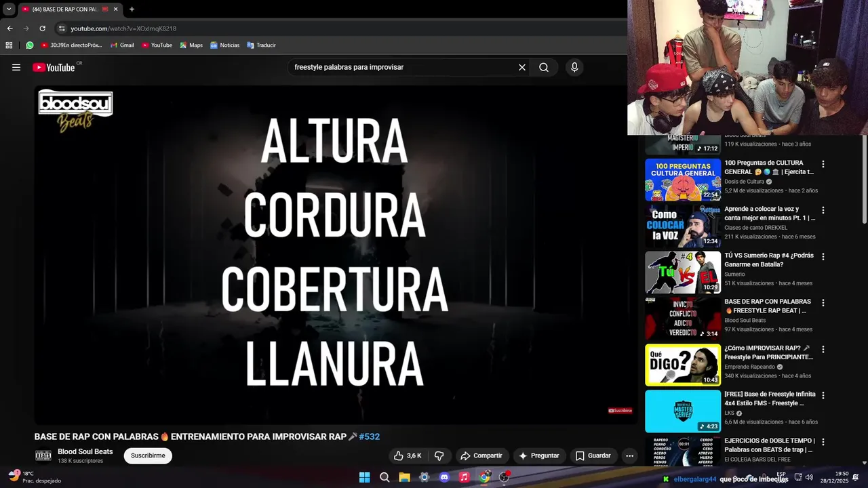This screenshot has height=488, width=868.
Task: Open the Blood Soul Beats channel avatar
Action: [43, 455]
